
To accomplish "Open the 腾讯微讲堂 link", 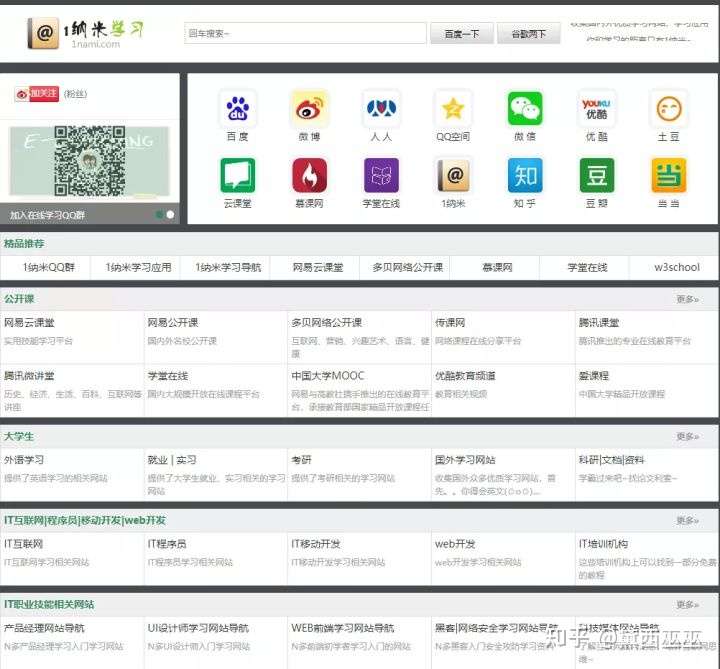I will (x=29, y=376).
